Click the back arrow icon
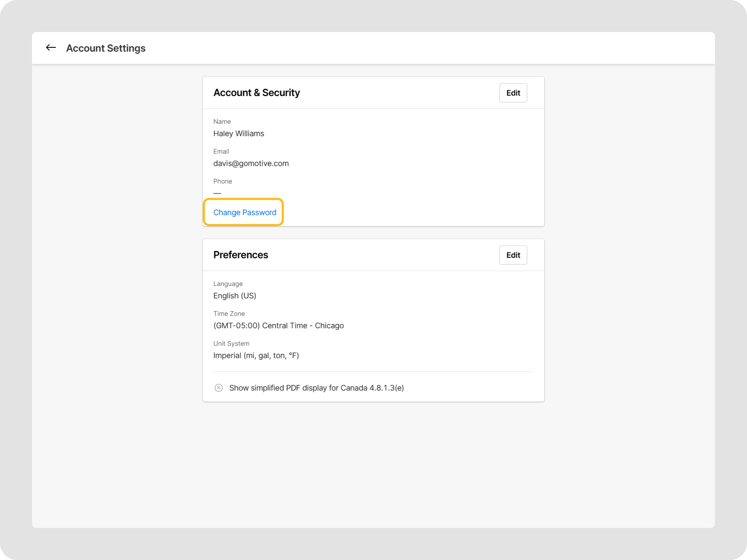This screenshot has height=560, width=747. tap(51, 47)
